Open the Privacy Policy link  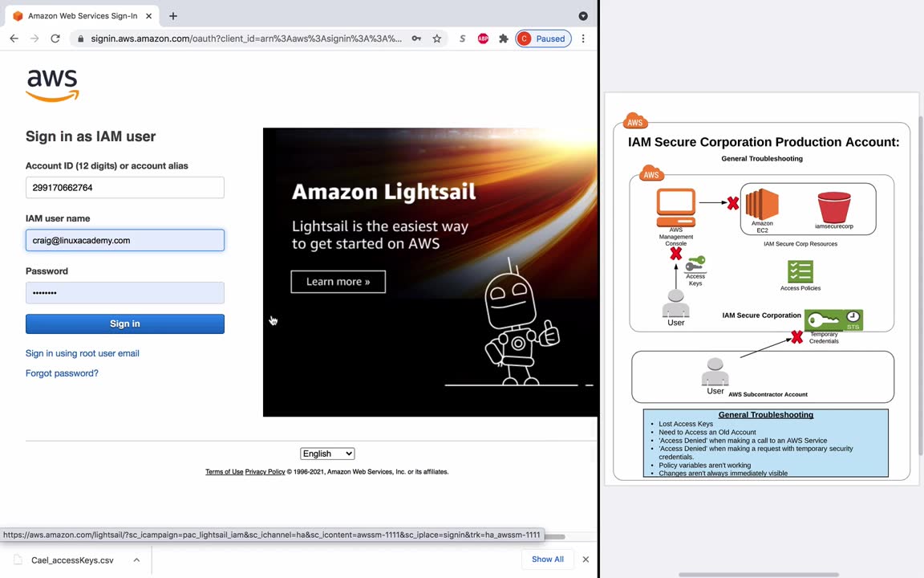(265, 472)
